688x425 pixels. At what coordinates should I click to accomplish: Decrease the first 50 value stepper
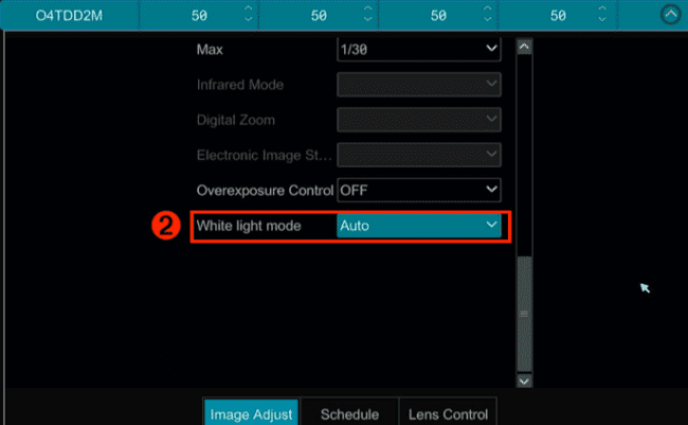(248, 19)
